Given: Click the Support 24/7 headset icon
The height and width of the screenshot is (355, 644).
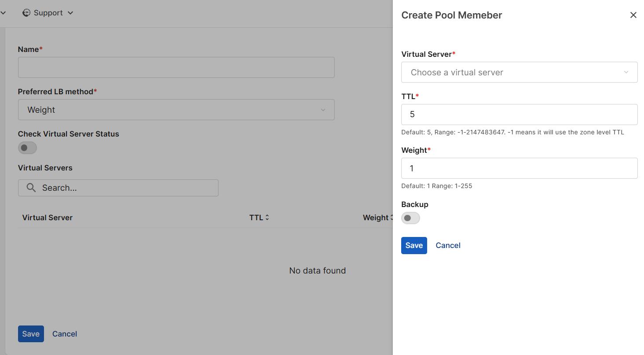Looking at the screenshot, I should pyautogui.click(x=27, y=12).
